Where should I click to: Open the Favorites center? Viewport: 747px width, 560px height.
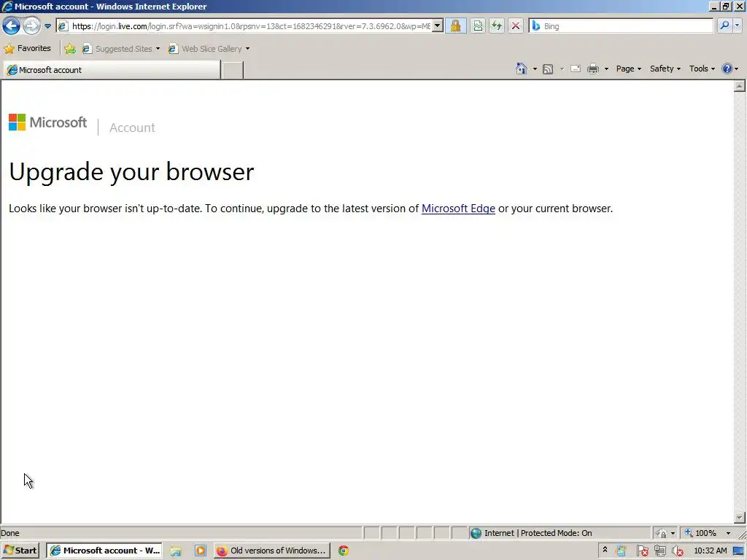pyautogui.click(x=27, y=49)
